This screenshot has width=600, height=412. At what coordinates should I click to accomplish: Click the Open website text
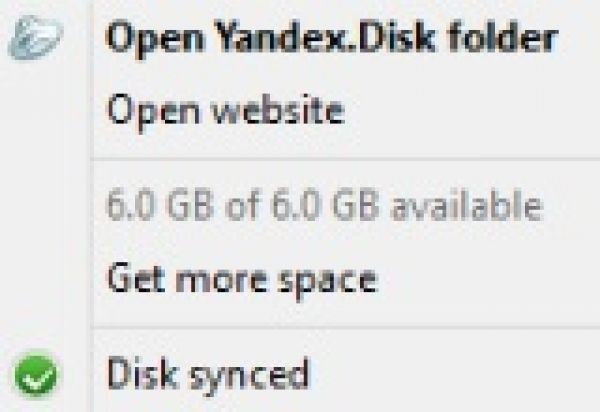[x=225, y=109]
